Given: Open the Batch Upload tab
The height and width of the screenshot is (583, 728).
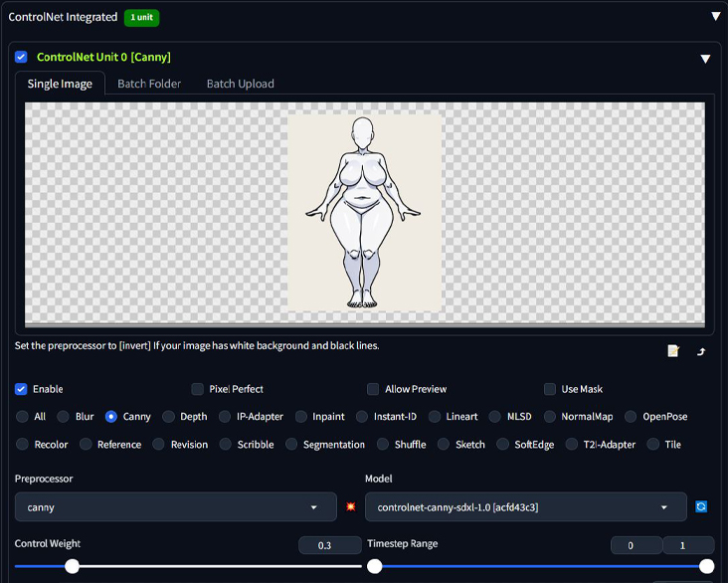Looking at the screenshot, I should (240, 84).
